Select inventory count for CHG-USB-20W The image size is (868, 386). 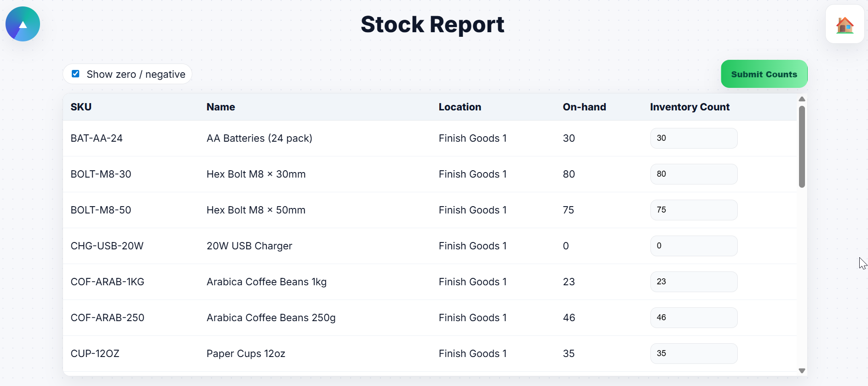point(693,246)
